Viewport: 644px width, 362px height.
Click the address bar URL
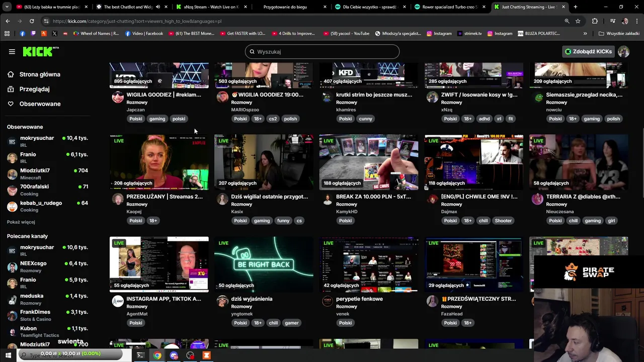point(137,21)
